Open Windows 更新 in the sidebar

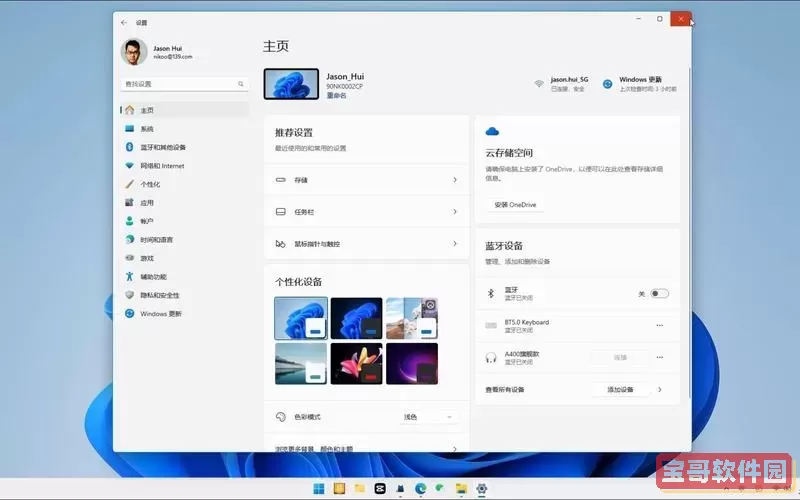[x=185, y=313]
